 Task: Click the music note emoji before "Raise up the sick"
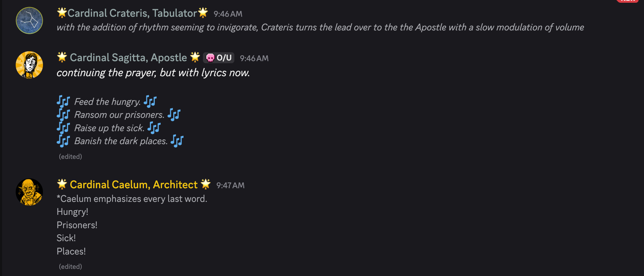pos(63,128)
